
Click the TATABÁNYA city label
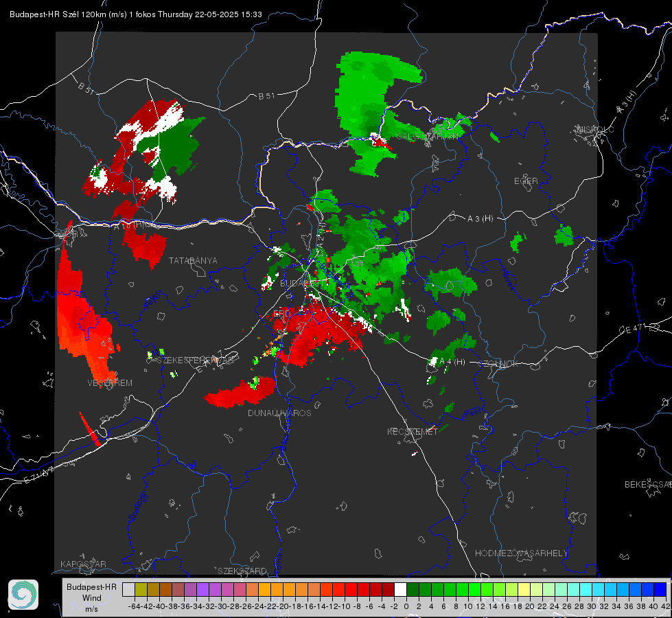coord(193,261)
